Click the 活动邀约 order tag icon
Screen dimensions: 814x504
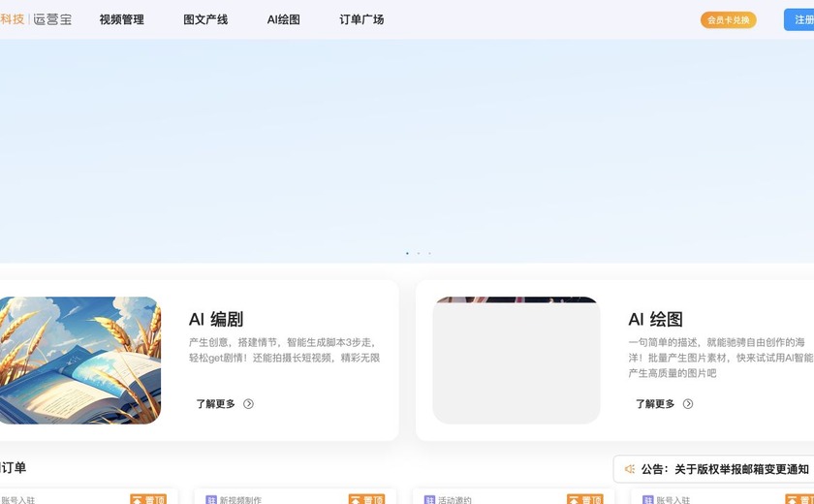click(x=429, y=500)
